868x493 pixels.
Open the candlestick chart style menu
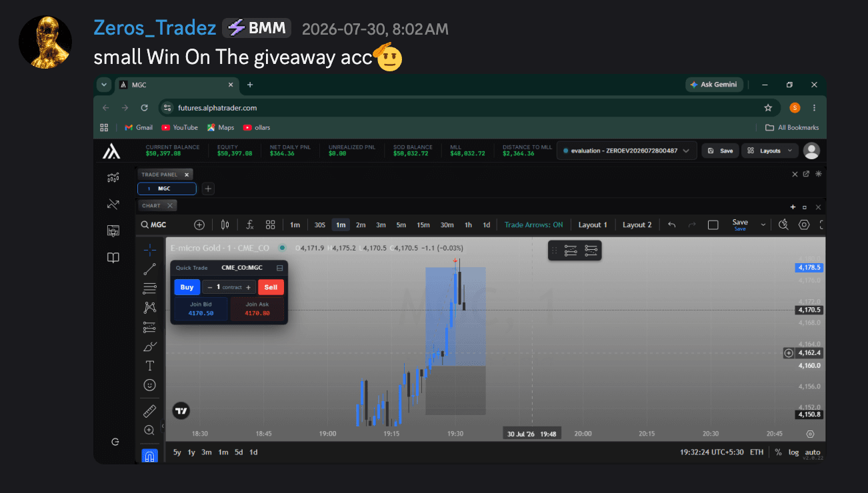(x=225, y=225)
